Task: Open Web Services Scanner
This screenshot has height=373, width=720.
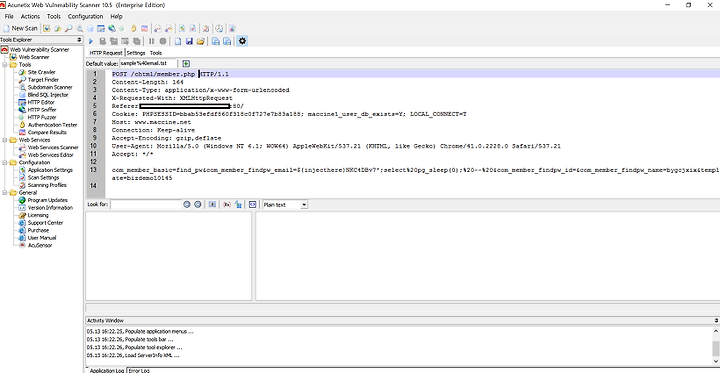Action: [x=53, y=147]
